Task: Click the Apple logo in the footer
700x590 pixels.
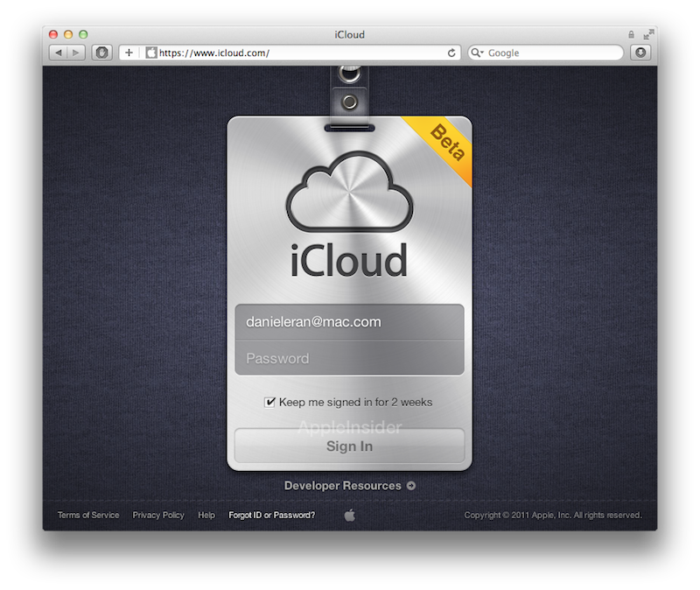Action: click(349, 516)
